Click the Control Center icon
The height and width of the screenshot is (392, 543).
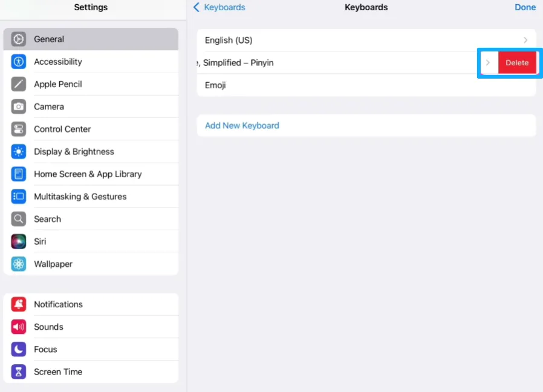18,128
